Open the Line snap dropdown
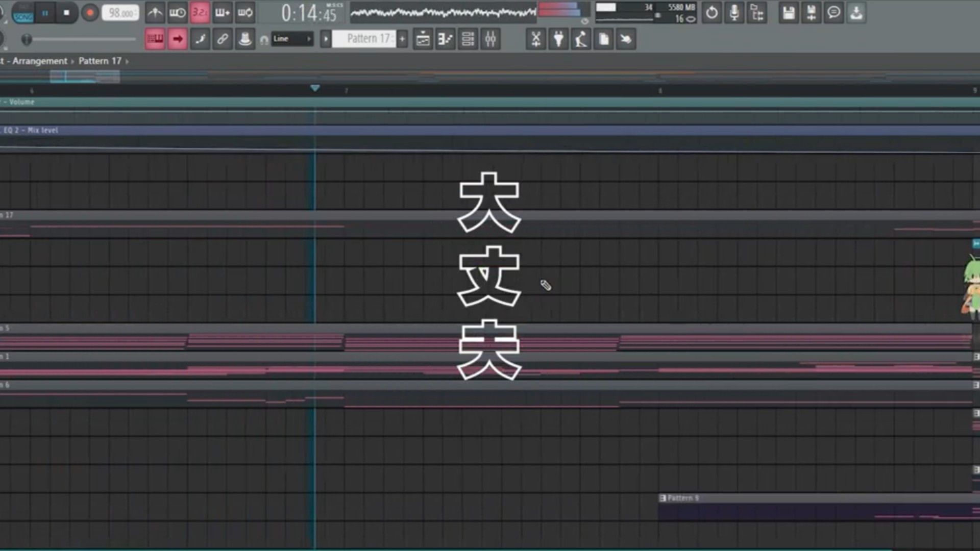Viewport: 980px width, 551px height. click(x=292, y=39)
